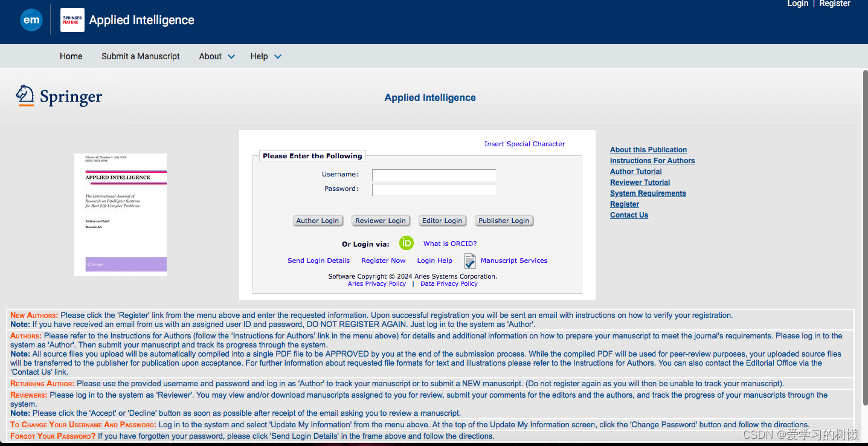Click the Editor Login button
Screen dimensions: 868x446
pyautogui.click(x=442, y=221)
